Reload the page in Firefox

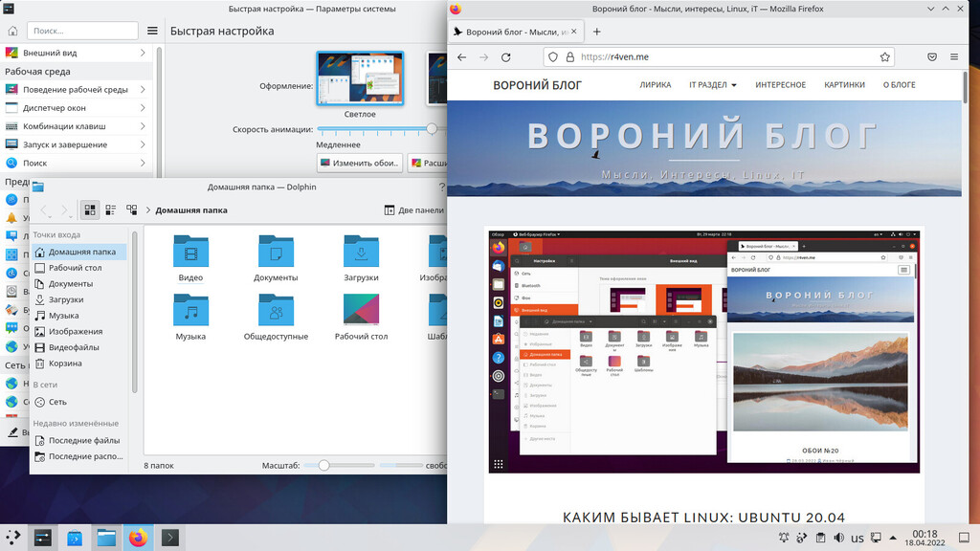pyautogui.click(x=506, y=56)
